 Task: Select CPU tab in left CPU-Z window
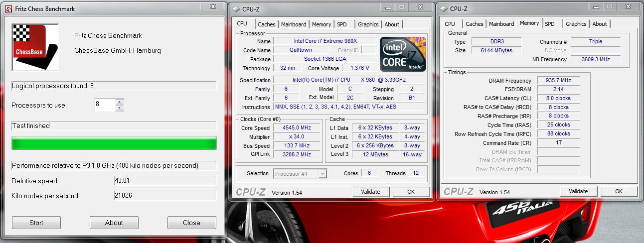click(242, 23)
